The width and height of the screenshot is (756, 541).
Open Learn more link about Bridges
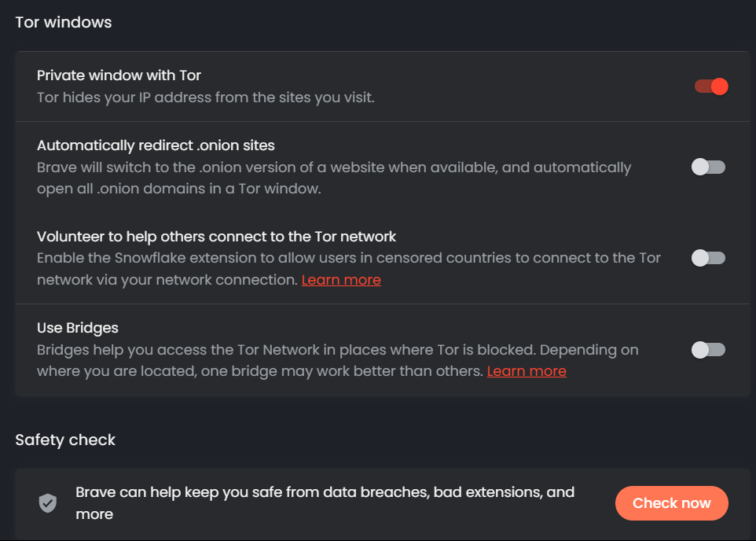click(527, 371)
